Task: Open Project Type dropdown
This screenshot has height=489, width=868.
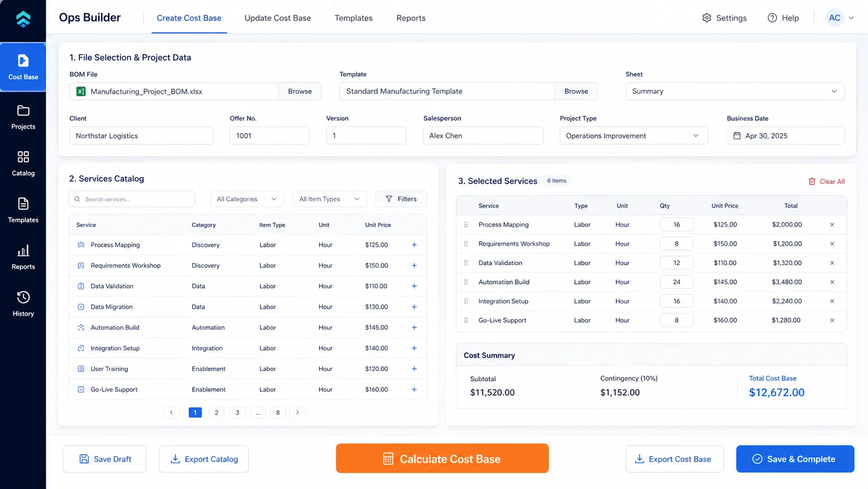Action: point(633,136)
